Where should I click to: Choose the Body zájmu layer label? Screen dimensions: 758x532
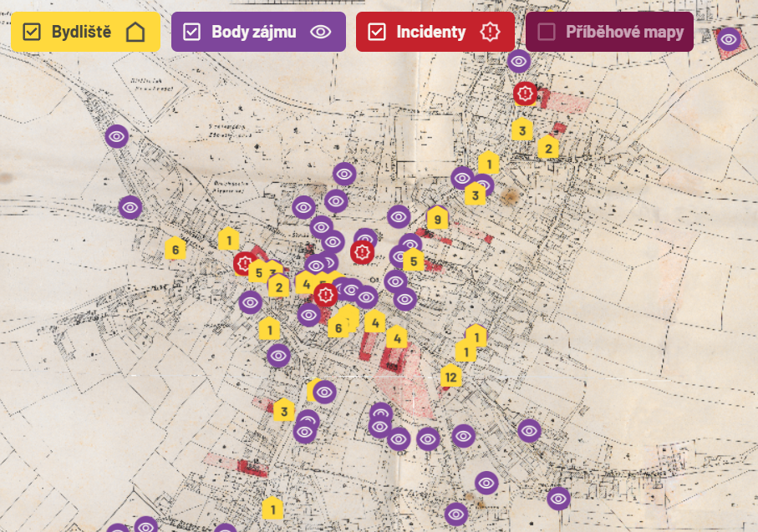(253, 33)
